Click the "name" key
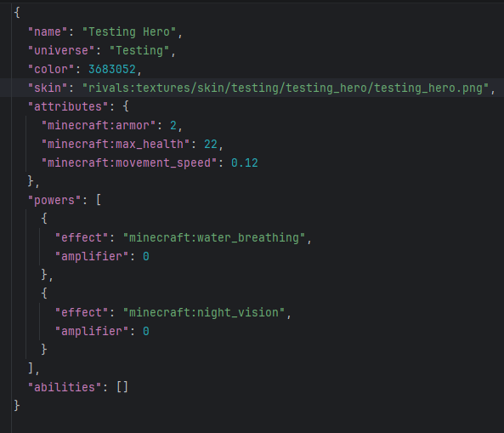 pos(48,31)
